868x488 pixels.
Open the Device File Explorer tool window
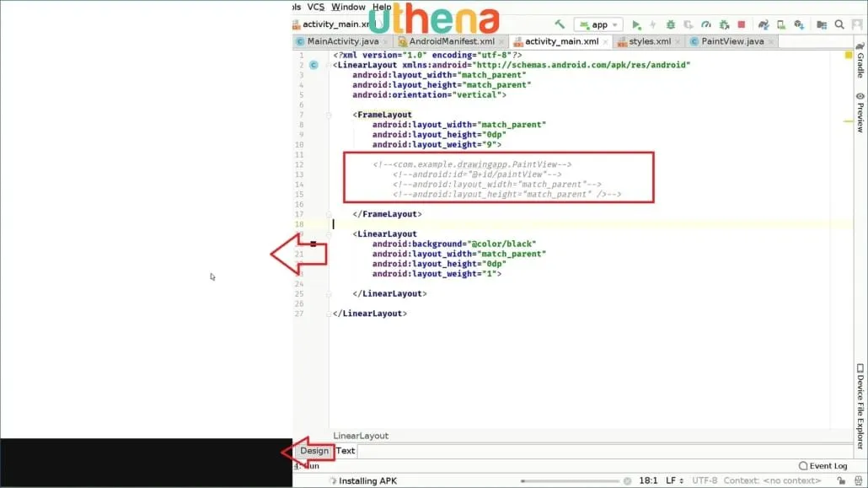click(x=860, y=406)
